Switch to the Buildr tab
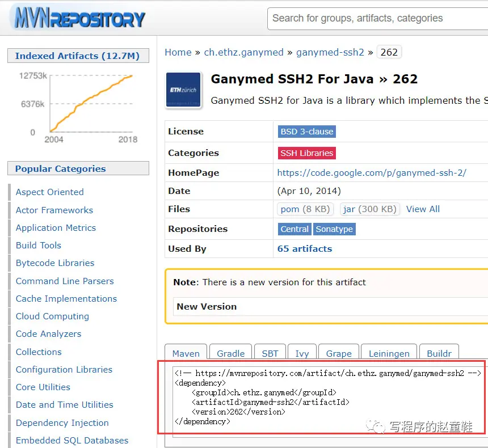 coord(439,353)
